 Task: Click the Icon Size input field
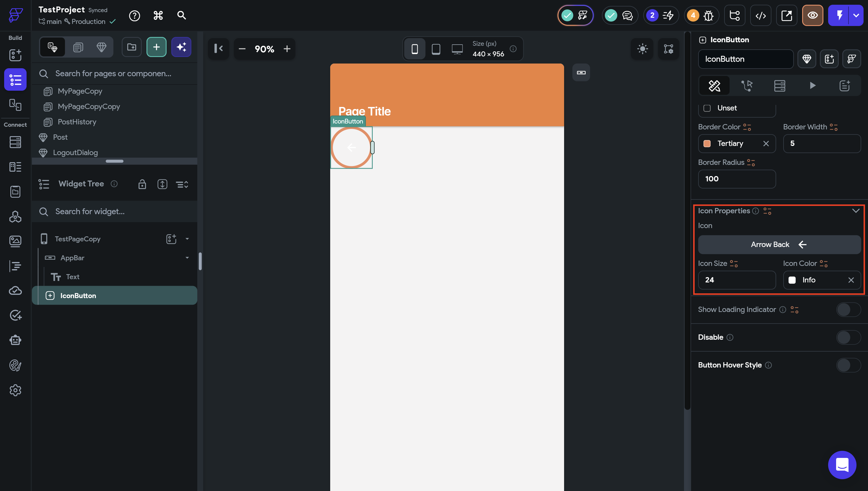click(737, 280)
